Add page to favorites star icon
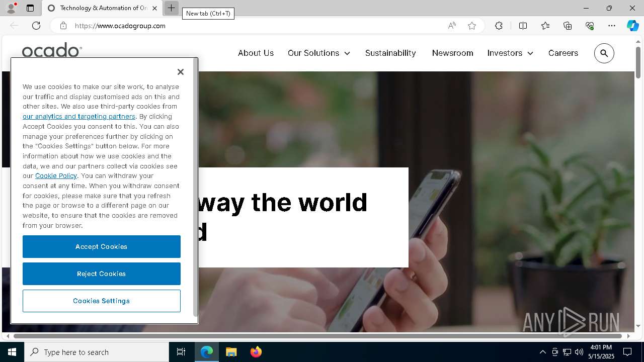The height and width of the screenshot is (362, 644). click(x=472, y=26)
